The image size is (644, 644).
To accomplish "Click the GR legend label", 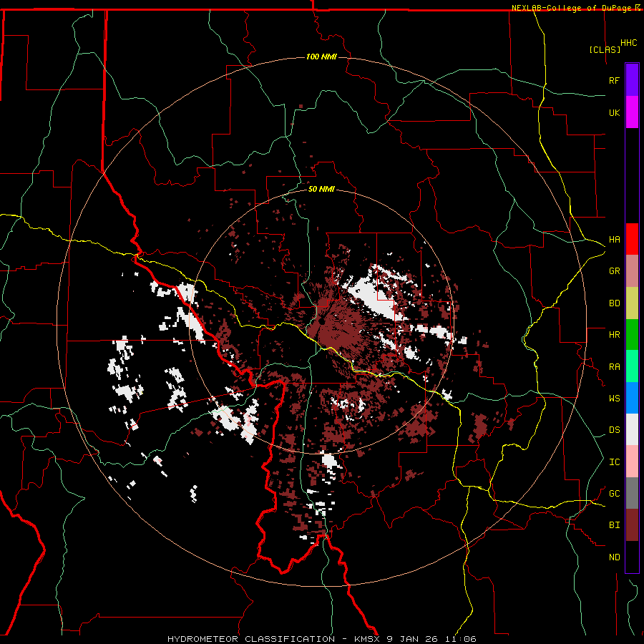I will pos(614,271).
